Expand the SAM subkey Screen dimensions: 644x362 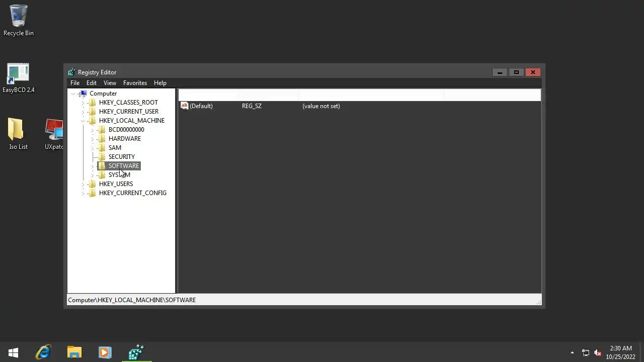tap(93, 148)
